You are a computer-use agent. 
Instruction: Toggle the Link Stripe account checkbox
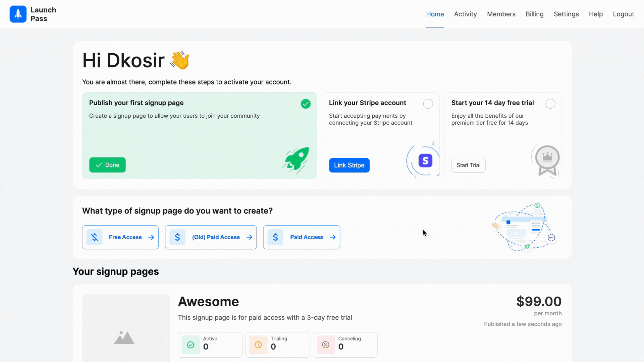click(x=428, y=104)
